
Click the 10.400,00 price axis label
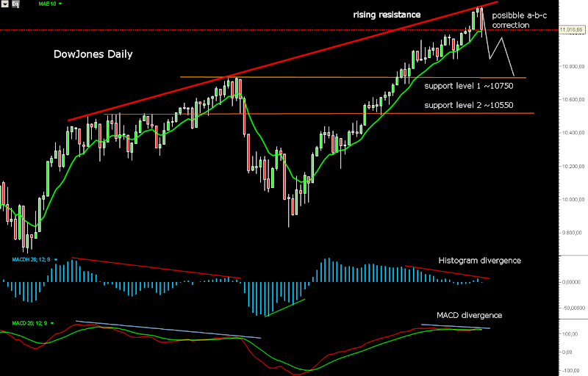573,133
